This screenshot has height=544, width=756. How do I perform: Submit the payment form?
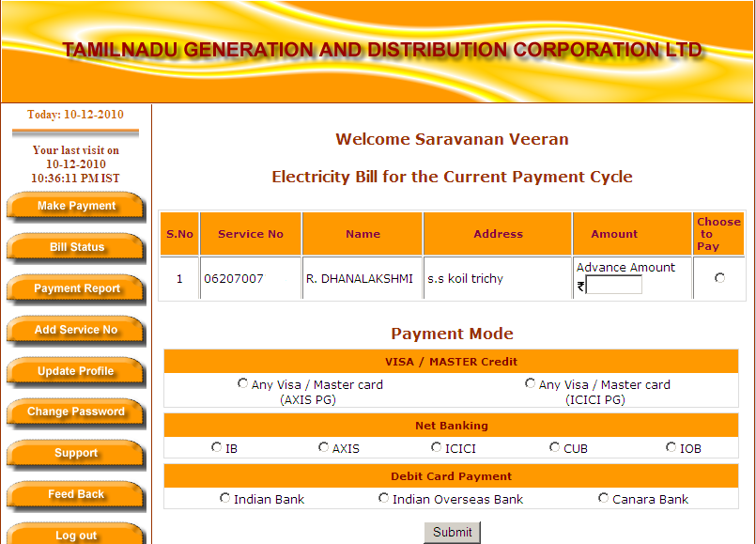[453, 533]
